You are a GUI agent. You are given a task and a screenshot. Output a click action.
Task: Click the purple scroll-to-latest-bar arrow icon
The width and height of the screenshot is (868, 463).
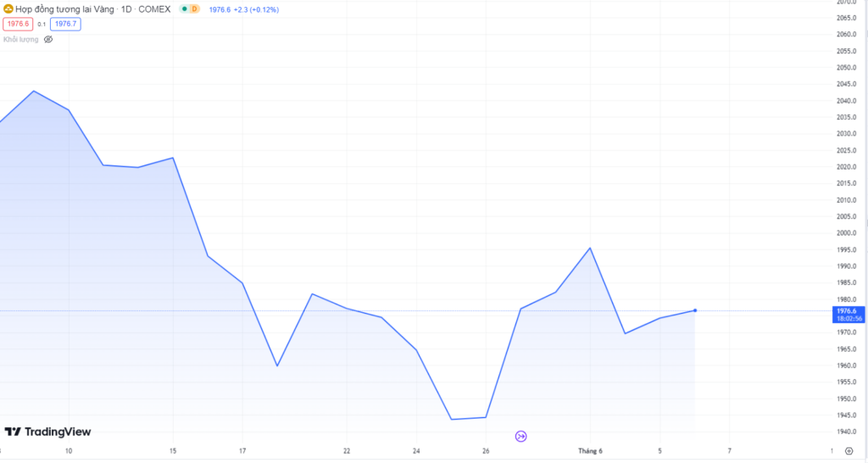click(x=521, y=436)
